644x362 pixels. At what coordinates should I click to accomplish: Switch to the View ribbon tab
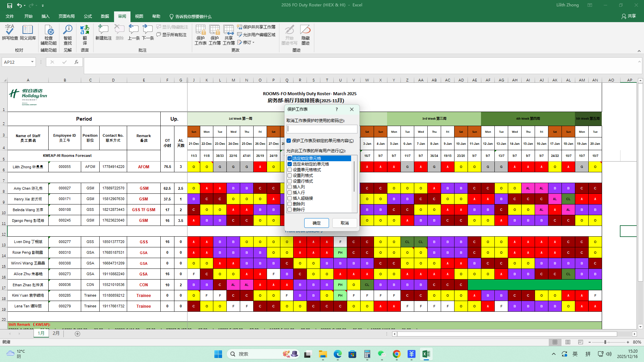(139, 16)
